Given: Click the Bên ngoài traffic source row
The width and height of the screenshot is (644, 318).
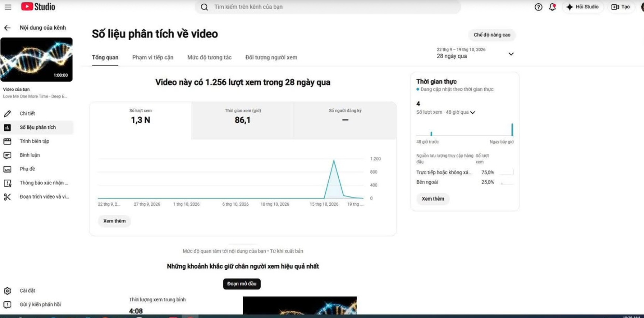Looking at the screenshot, I should coord(465,182).
